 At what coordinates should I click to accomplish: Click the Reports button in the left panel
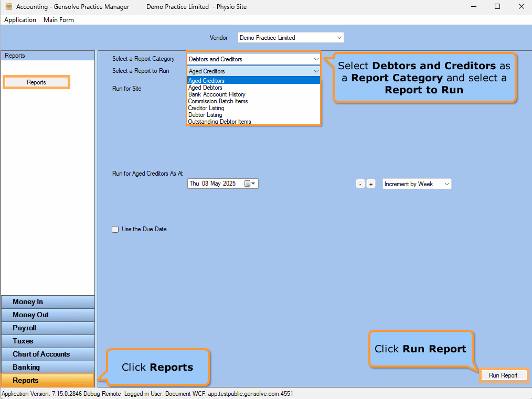point(36,82)
